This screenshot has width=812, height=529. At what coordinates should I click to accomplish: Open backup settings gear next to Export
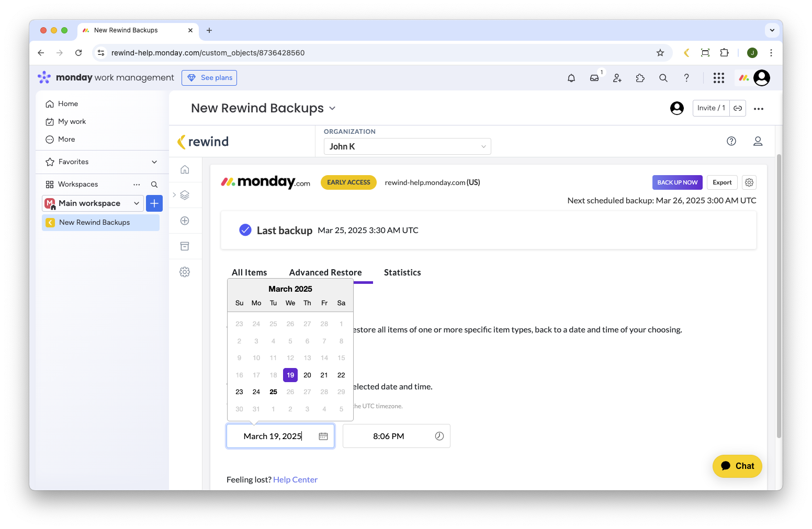point(749,182)
